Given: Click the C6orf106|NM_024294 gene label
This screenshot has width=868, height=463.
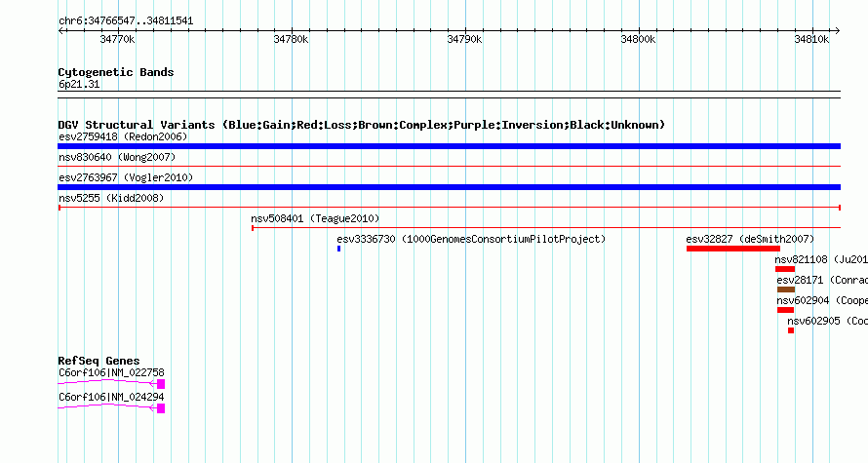Looking at the screenshot, I should tap(111, 397).
